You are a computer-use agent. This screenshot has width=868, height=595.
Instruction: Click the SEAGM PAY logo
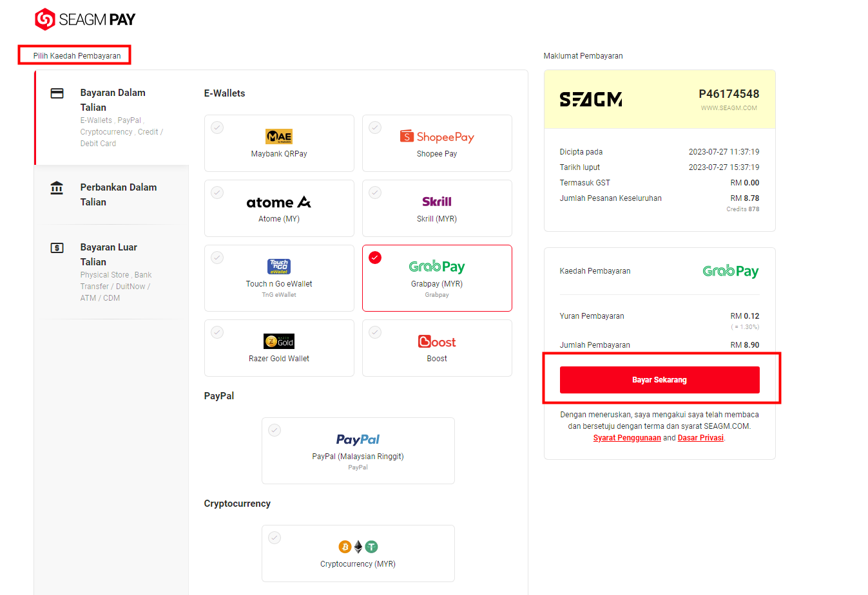tap(85, 19)
